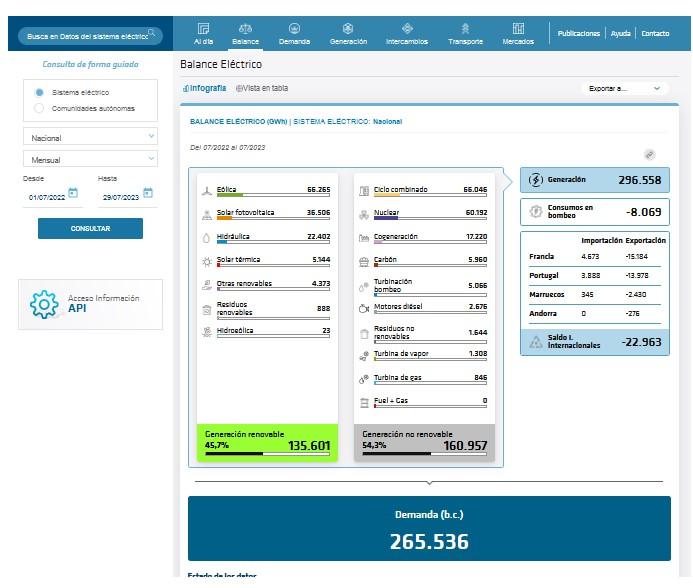693x588 pixels.
Task: Open the Generación navigation icon
Action: pyautogui.click(x=347, y=29)
